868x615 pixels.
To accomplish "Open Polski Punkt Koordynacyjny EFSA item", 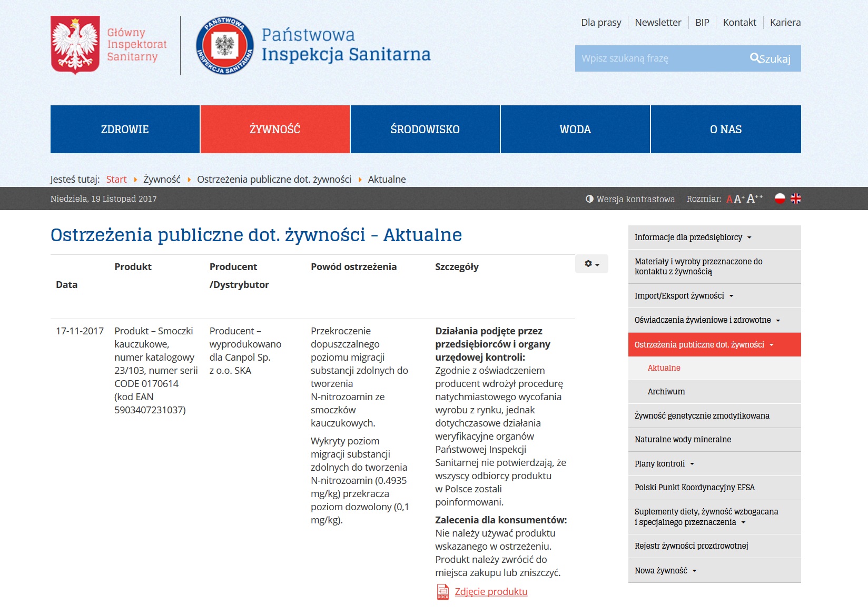I will pyautogui.click(x=714, y=488).
